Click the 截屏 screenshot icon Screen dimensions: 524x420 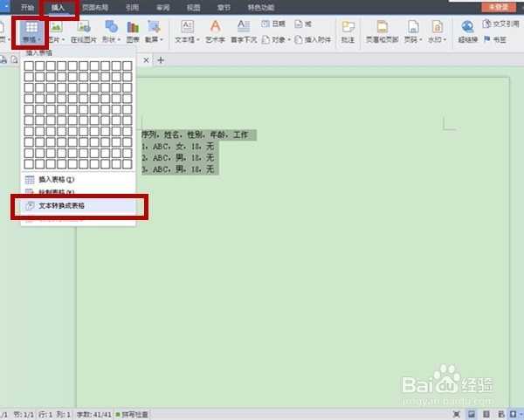point(154,27)
